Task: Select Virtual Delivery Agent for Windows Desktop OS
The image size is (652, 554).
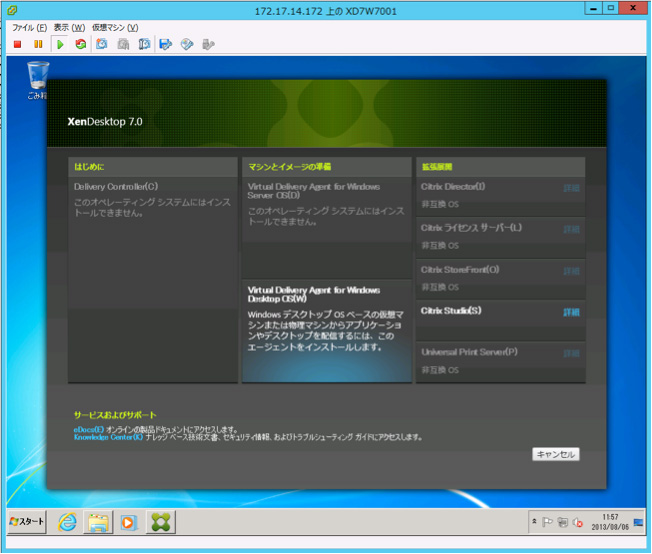Action: 327,331
